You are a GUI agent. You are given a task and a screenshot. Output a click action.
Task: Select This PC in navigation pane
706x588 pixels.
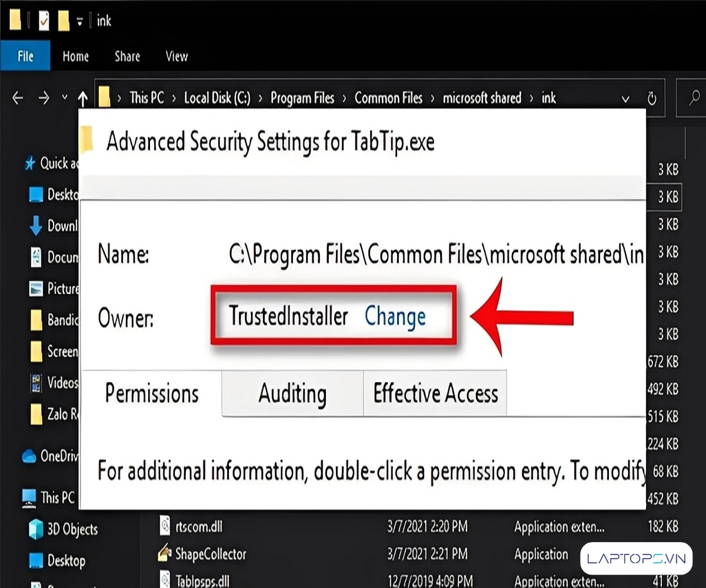click(57, 497)
